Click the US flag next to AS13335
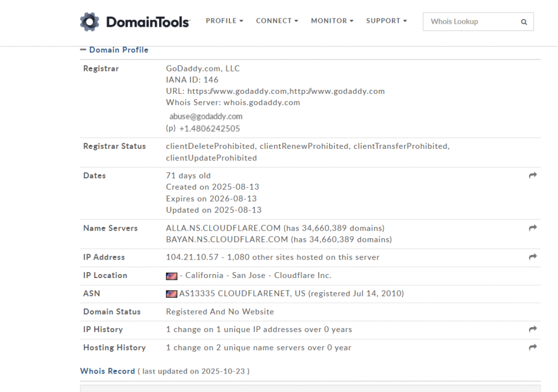Image resolution: width=558 pixels, height=392 pixels. pyautogui.click(x=172, y=294)
